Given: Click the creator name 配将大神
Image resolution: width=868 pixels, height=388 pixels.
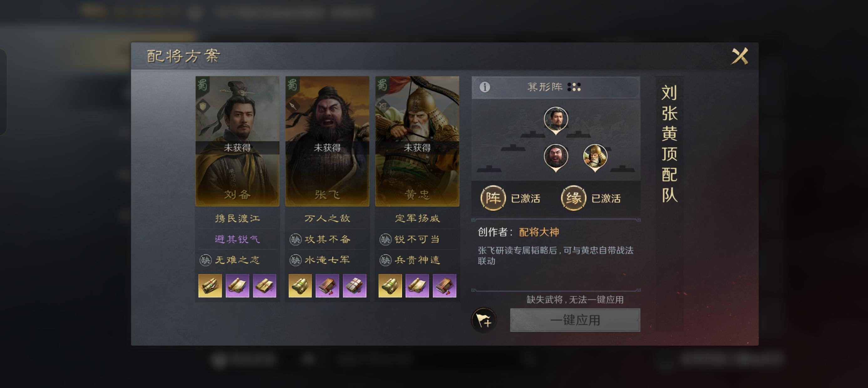Looking at the screenshot, I should [539, 232].
